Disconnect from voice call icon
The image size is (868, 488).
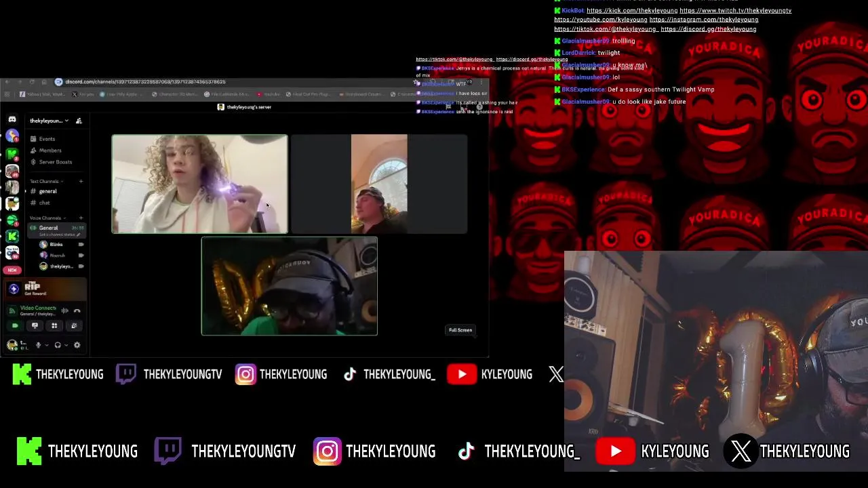pyautogui.click(x=77, y=310)
